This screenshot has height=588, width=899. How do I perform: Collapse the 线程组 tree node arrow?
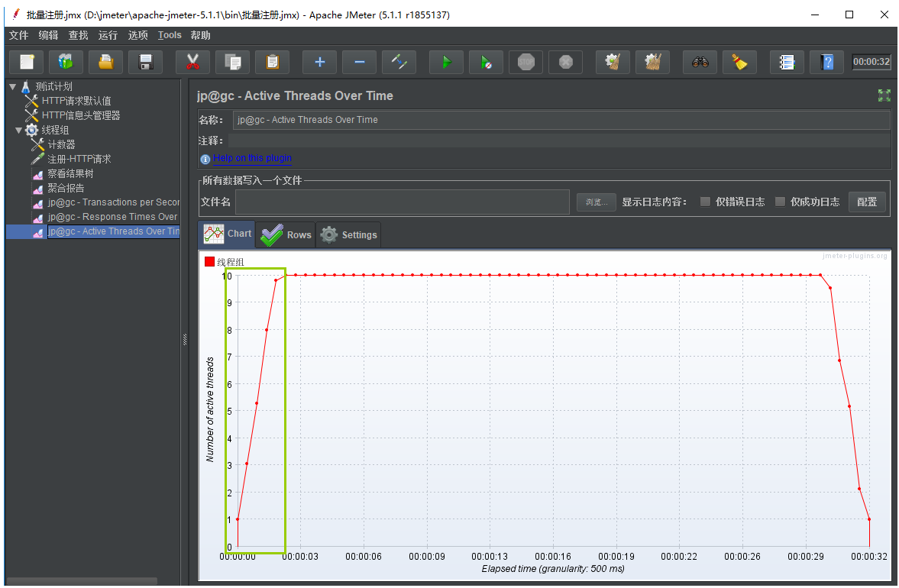coord(18,130)
